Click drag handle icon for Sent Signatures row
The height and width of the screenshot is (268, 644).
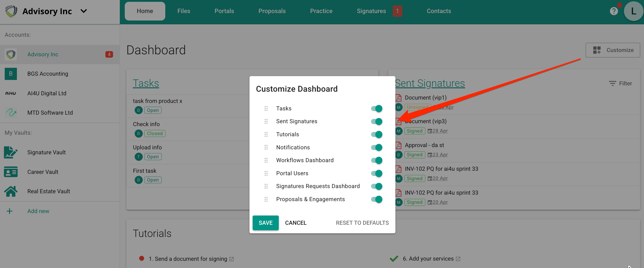(266, 121)
